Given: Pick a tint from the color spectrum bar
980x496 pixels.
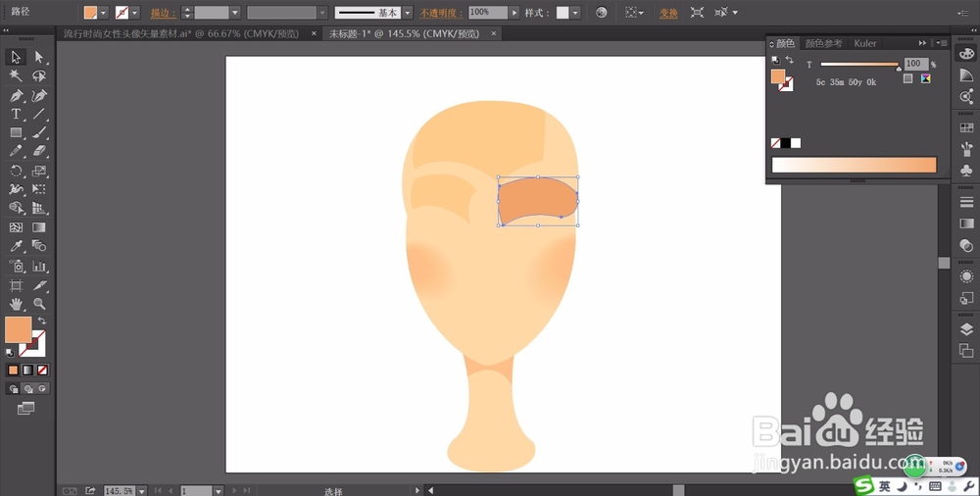Looking at the screenshot, I should 854,165.
